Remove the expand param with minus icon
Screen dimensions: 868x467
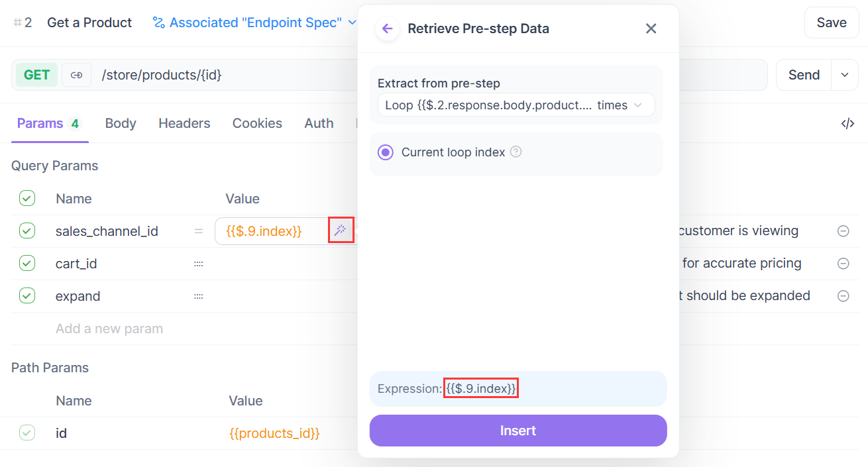tap(843, 296)
